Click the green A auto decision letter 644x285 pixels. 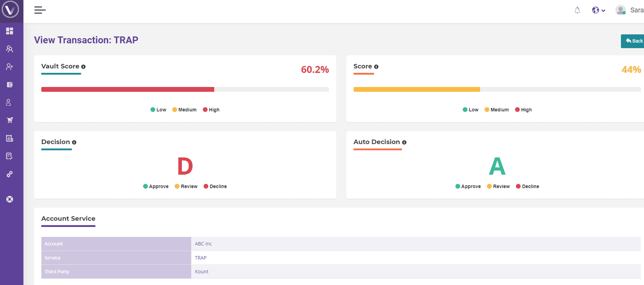(x=497, y=166)
